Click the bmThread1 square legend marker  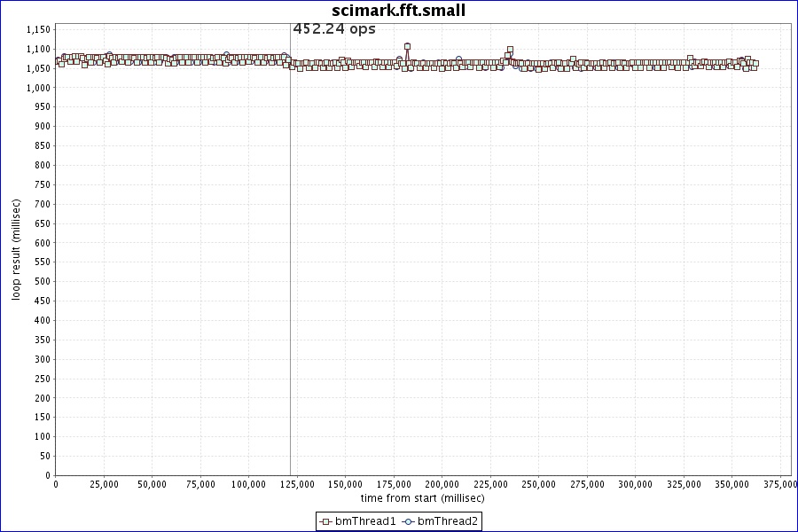point(326,521)
